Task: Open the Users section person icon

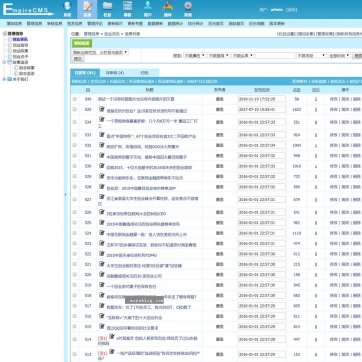Action: 148,6
